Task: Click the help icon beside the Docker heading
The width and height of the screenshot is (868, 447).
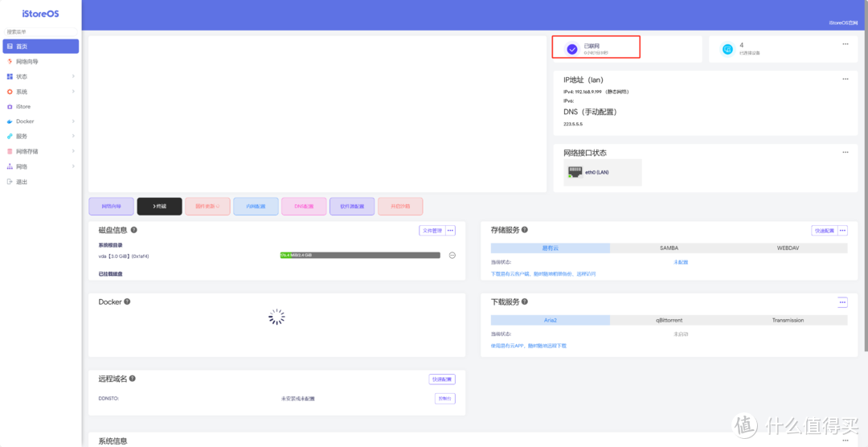Action: [x=127, y=301]
